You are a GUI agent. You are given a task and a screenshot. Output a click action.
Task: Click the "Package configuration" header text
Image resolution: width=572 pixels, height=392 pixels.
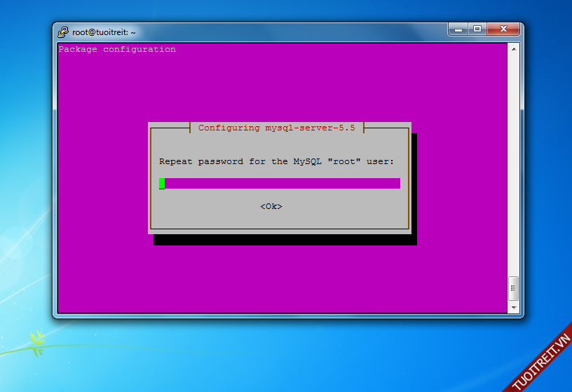coord(117,49)
